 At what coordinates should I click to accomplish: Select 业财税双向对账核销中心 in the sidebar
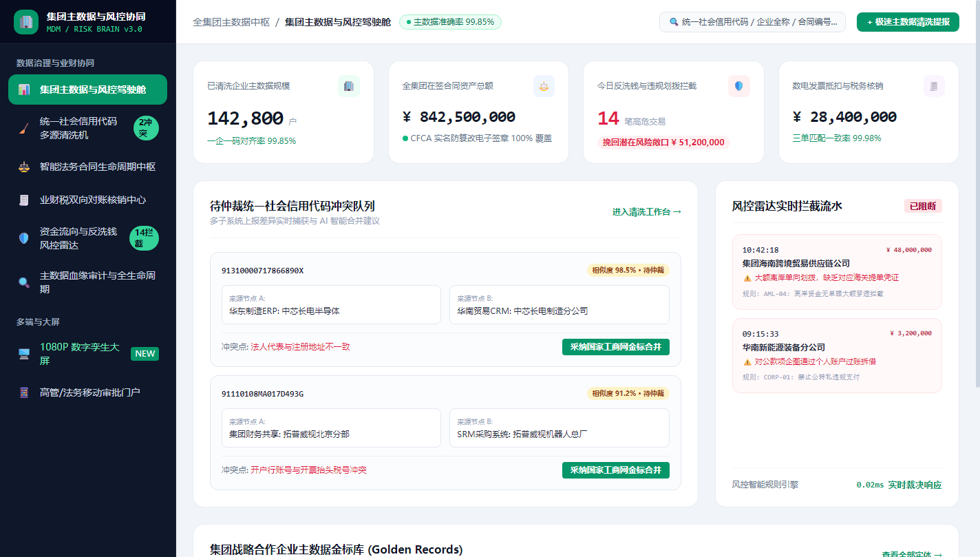[x=87, y=200]
